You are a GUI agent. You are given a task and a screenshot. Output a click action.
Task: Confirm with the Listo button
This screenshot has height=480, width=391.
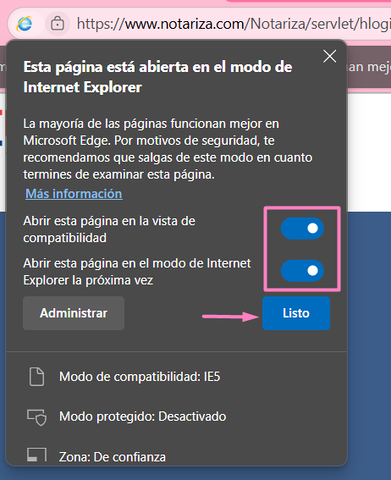coord(296,313)
